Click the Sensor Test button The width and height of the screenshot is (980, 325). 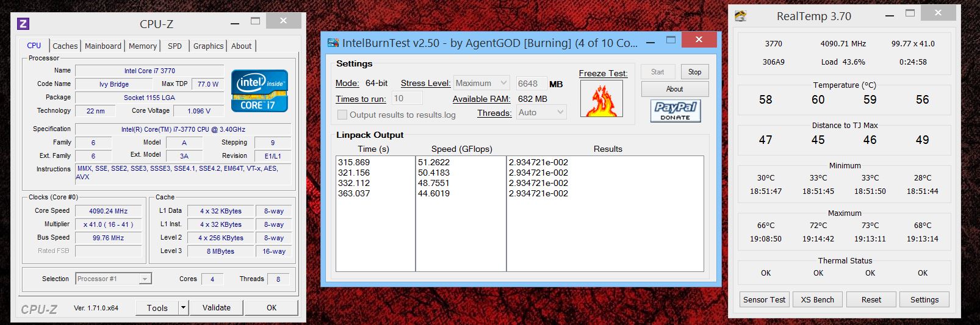tap(764, 299)
